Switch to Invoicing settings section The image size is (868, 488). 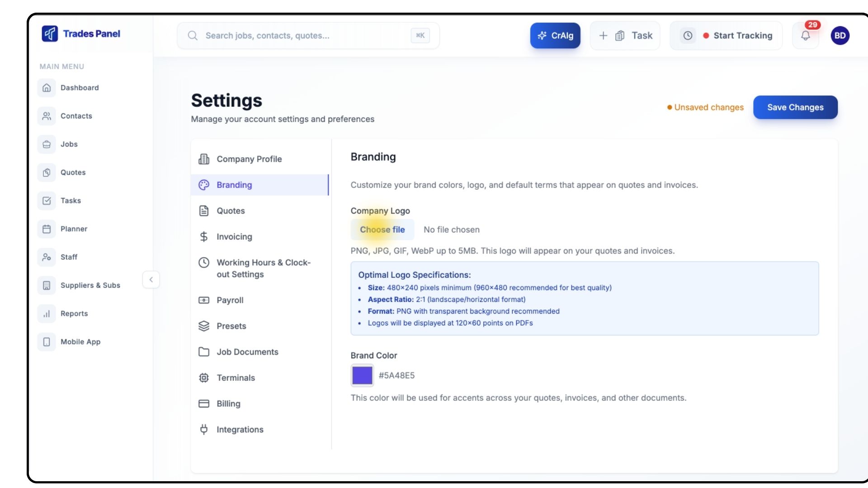point(234,237)
